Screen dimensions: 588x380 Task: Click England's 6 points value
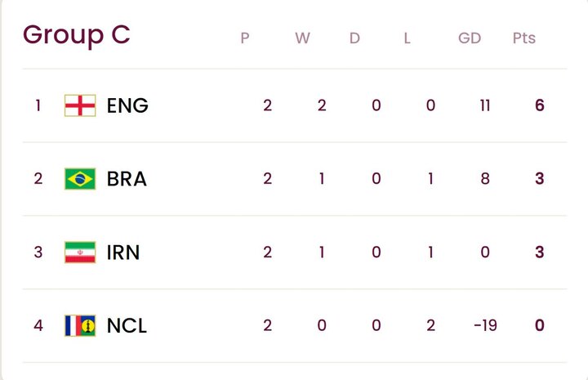click(x=539, y=105)
